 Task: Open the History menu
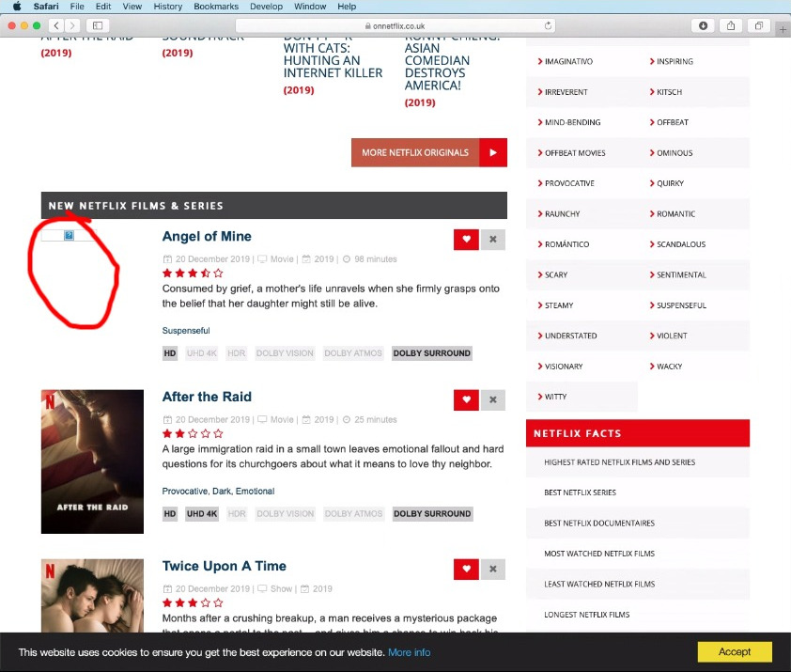[x=167, y=7]
